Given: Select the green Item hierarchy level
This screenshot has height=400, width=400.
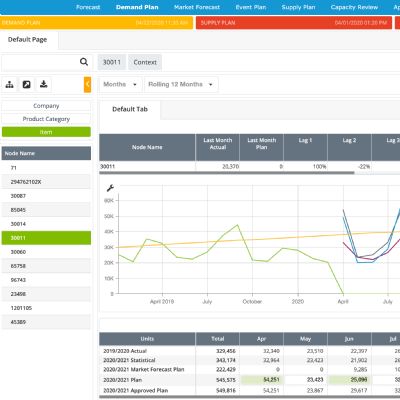Looking at the screenshot, I should tap(46, 132).
